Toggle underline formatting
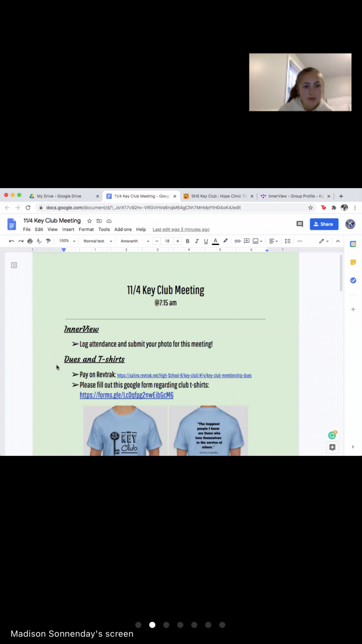The height and width of the screenshot is (644, 362). pyautogui.click(x=206, y=241)
